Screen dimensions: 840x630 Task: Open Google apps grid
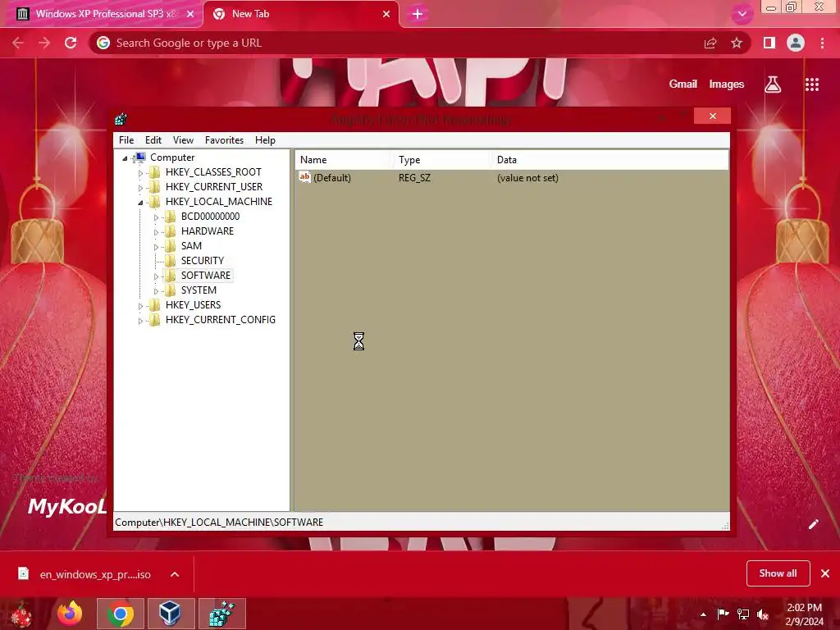(812, 84)
